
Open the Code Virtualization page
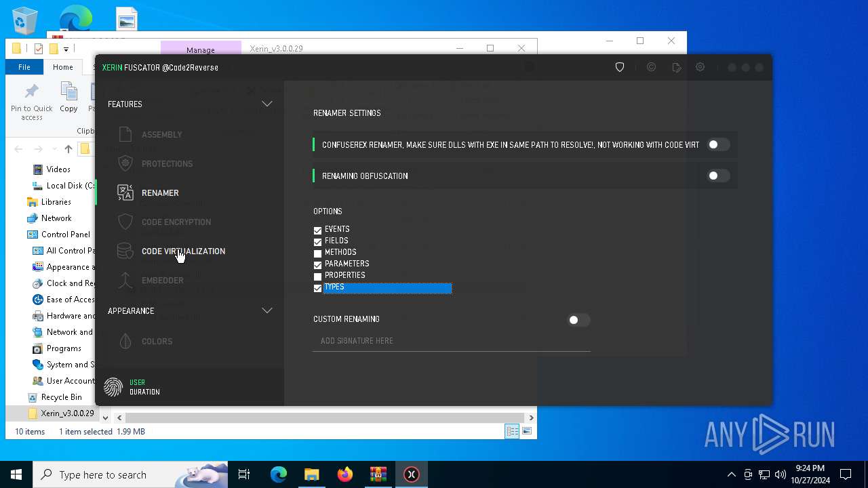pos(183,251)
